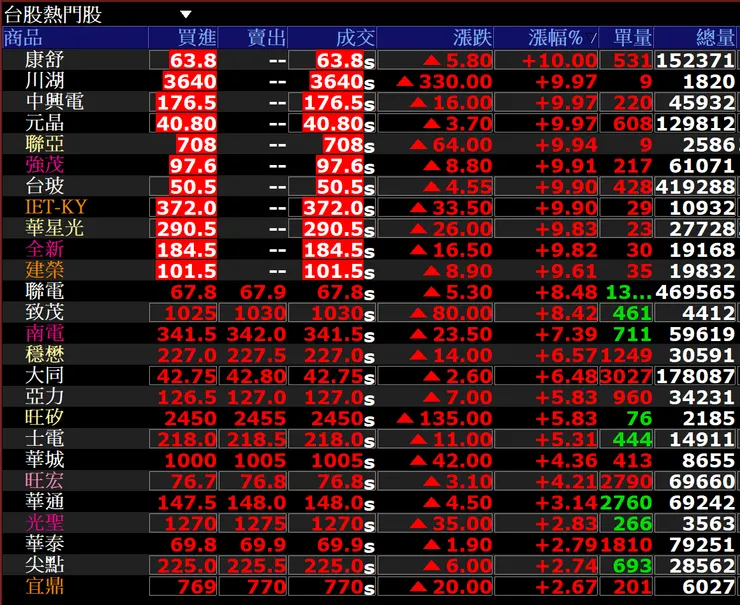This screenshot has width=740, height=605.
Task: Select the 強茂 stock name
Action: [44, 165]
